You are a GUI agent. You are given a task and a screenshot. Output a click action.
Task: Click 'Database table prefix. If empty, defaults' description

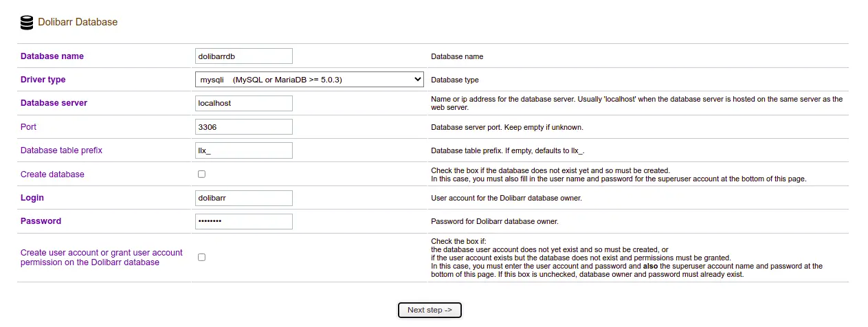[508, 151]
